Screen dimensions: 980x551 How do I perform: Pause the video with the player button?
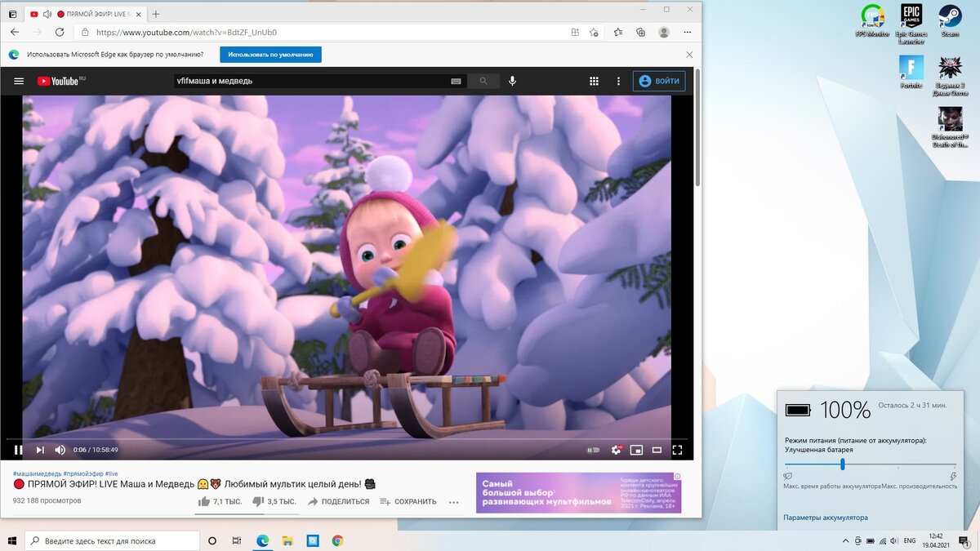pos(18,450)
